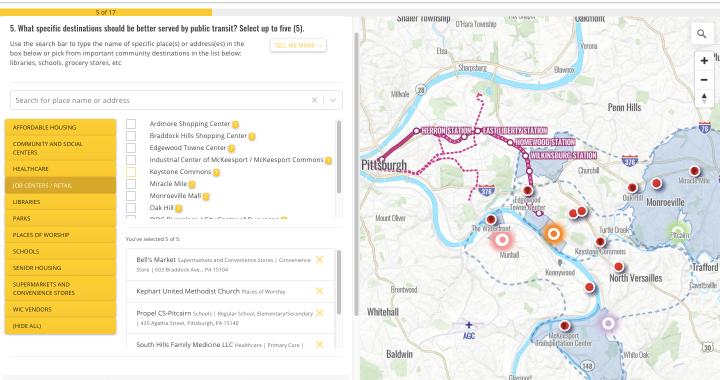Remove Propel CS-Pitcairn from selections
The height and width of the screenshot is (380, 720).
[320, 313]
